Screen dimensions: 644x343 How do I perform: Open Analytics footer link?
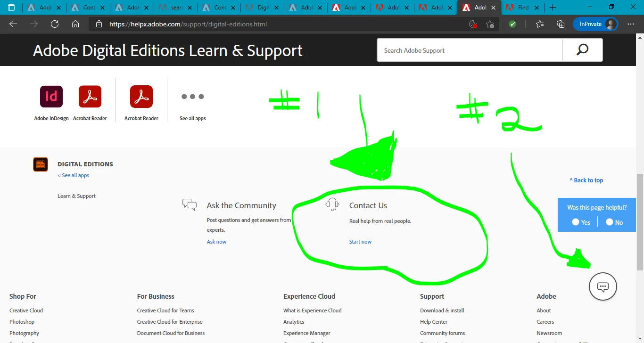pyautogui.click(x=294, y=322)
